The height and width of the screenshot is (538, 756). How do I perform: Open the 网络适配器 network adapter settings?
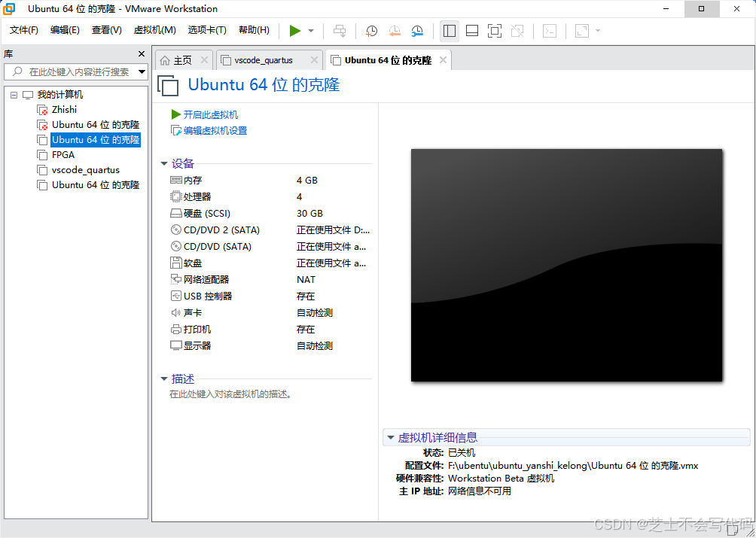coord(205,279)
